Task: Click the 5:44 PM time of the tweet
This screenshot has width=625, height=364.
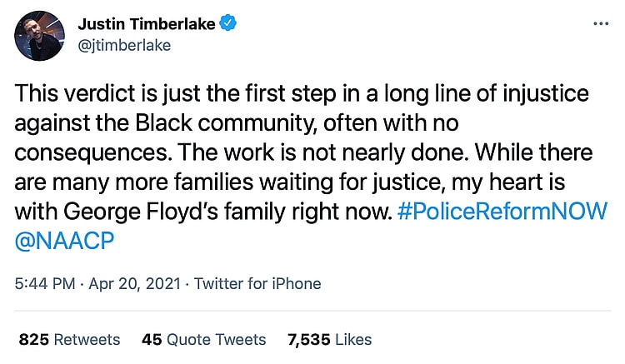Action: [47, 283]
